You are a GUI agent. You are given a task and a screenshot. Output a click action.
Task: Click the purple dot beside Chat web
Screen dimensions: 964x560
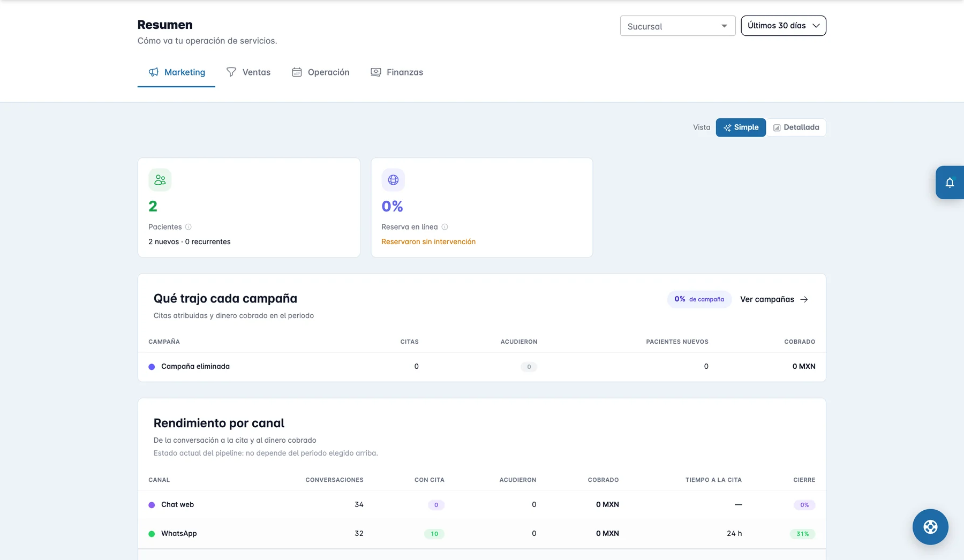pyautogui.click(x=152, y=505)
